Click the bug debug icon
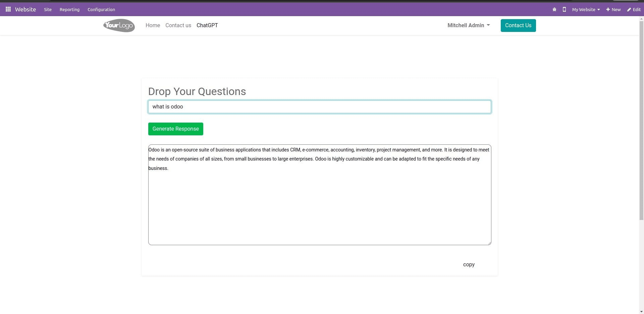644x314 pixels. 554,9
